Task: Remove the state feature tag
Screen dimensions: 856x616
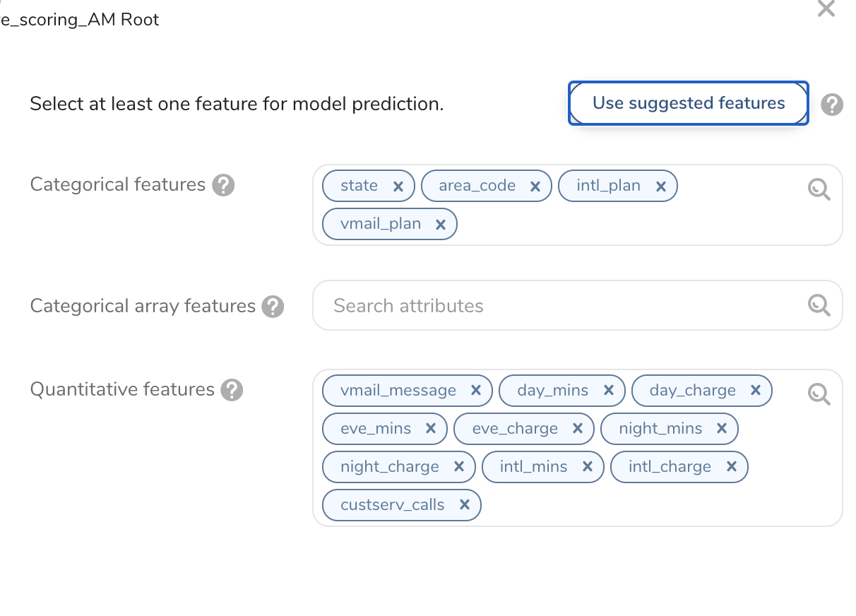Action: (x=398, y=186)
